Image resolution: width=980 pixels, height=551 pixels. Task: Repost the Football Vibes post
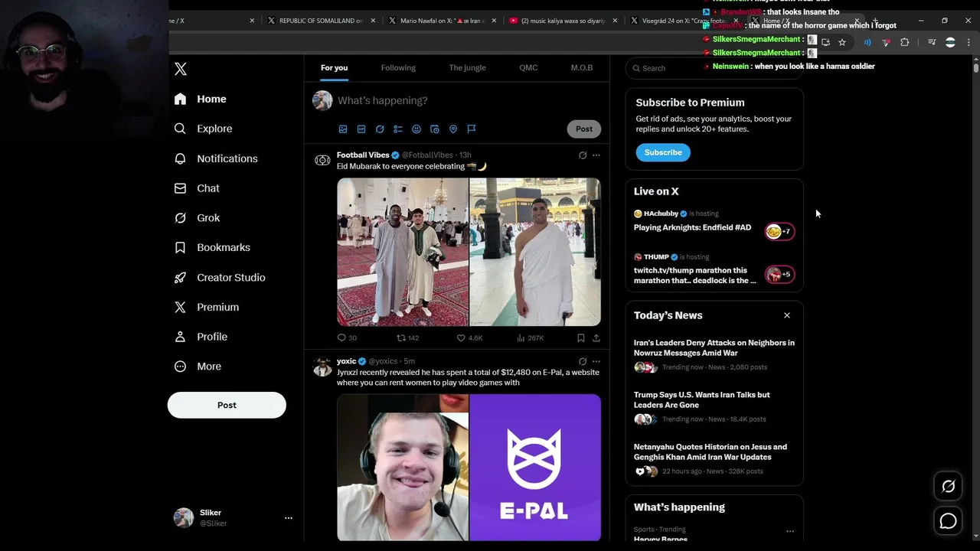tap(407, 338)
